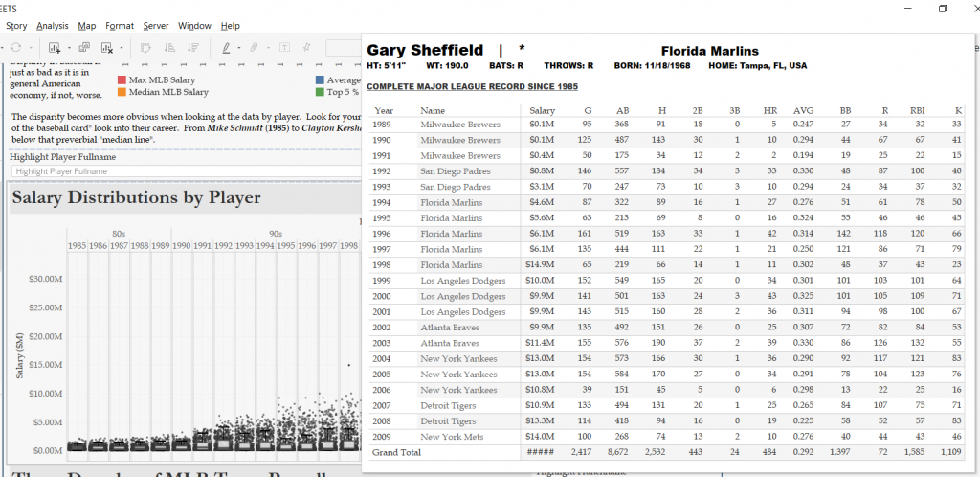The height and width of the screenshot is (477, 980).
Task: Click the Median MLB Salary orange swatch
Action: tap(122, 92)
